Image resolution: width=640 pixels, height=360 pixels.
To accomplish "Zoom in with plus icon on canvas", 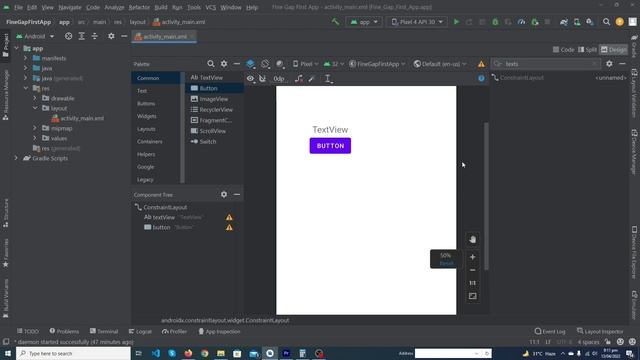I will point(473,257).
